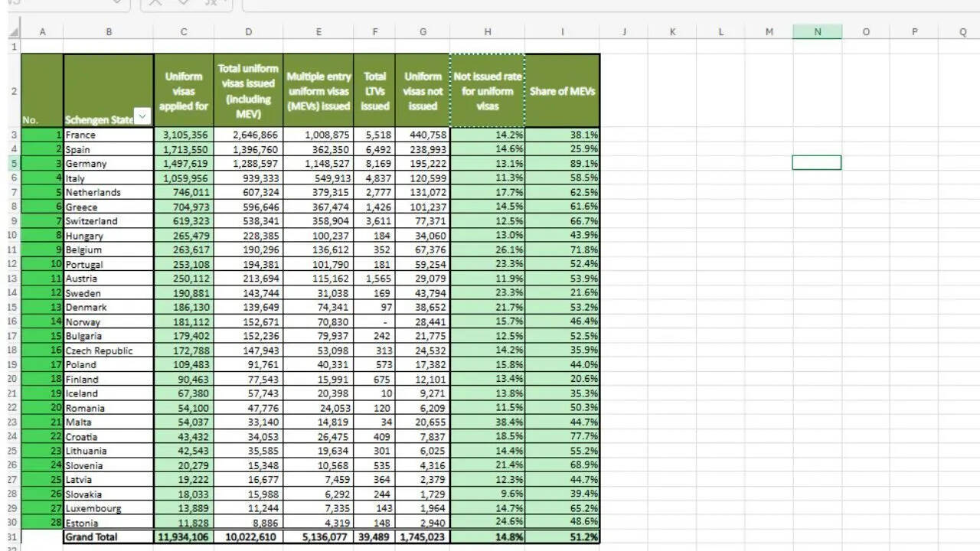The image size is (980, 551).
Task: Click the grand total value 11,934,106
Action: [x=184, y=536]
